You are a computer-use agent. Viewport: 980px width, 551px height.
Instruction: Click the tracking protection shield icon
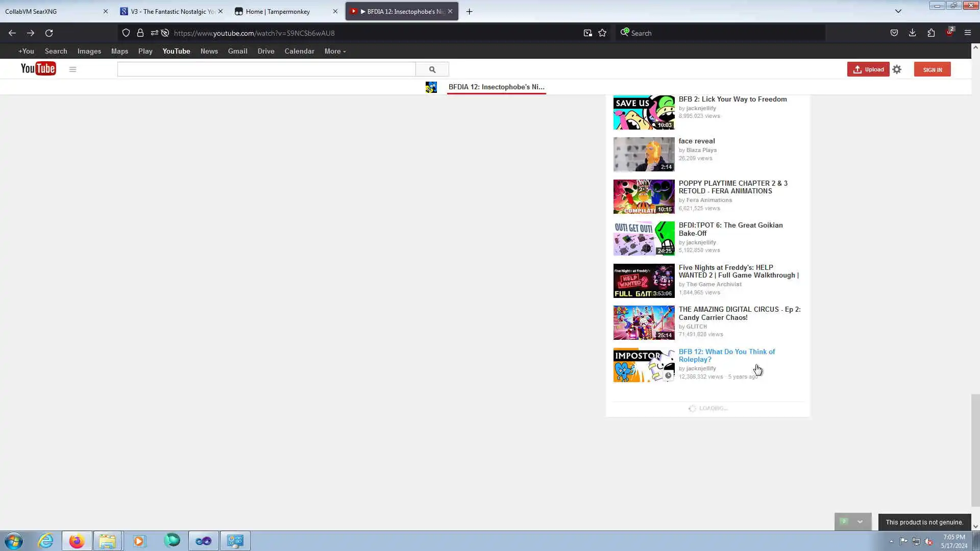click(x=126, y=33)
